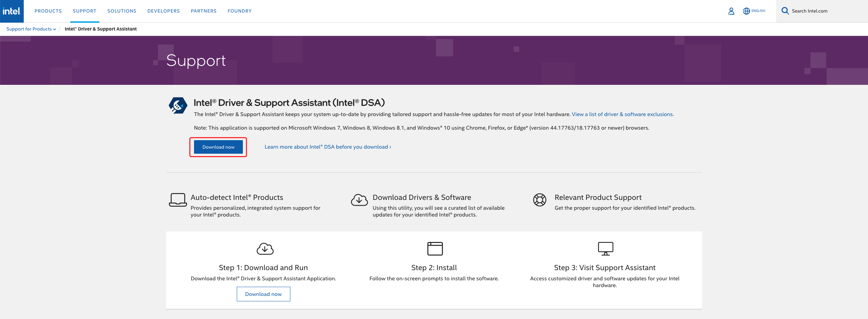The height and width of the screenshot is (319, 868).
Task: Open the user account profile icon
Action: [731, 11]
